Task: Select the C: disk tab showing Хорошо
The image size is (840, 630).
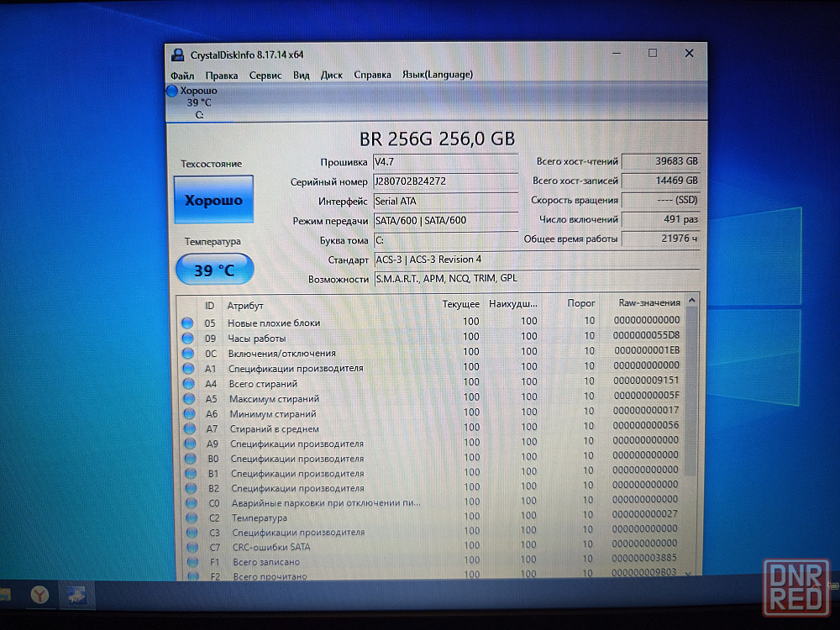Action: tap(199, 102)
